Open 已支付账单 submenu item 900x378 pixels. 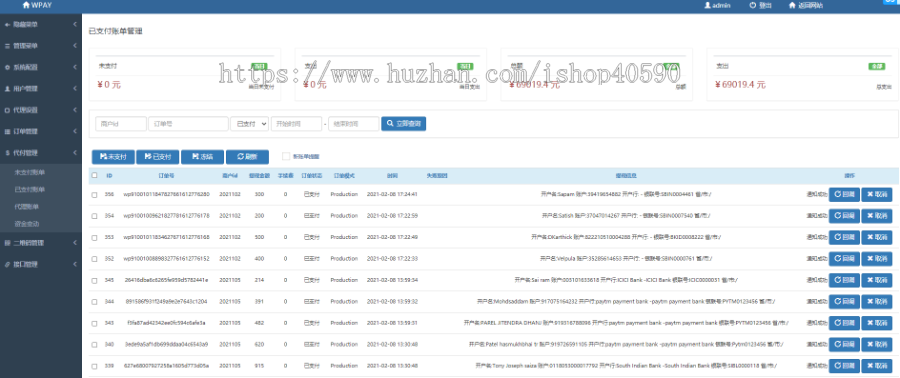(x=30, y=189)
